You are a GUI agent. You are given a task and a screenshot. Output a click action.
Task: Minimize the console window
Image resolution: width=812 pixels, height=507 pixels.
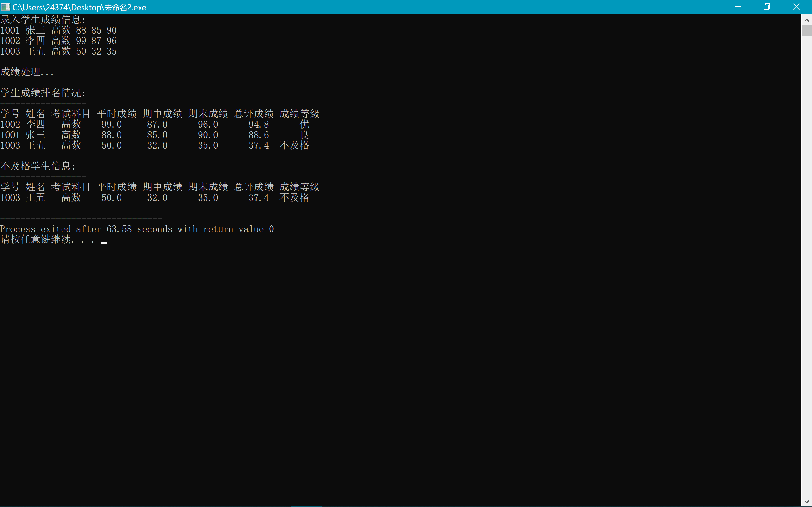tap(738, 7)
